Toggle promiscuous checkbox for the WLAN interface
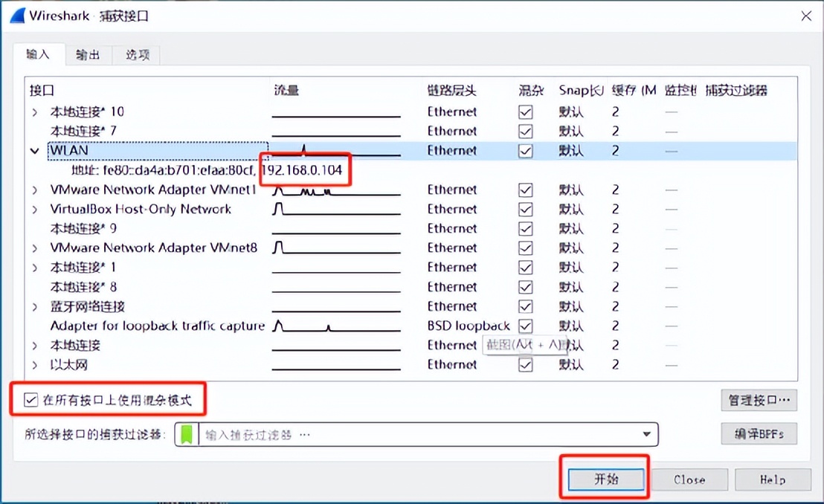This screenshot has height=504, width=824. coord(525,150)
